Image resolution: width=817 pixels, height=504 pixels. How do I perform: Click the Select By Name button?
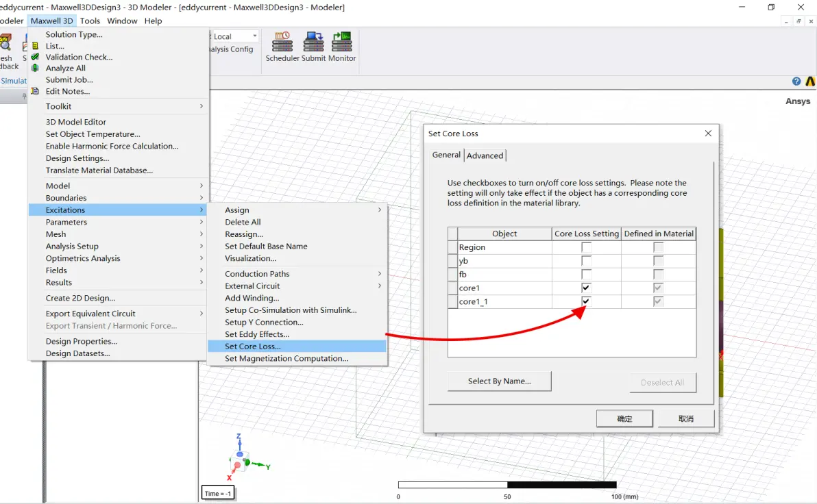pos(499,381)
